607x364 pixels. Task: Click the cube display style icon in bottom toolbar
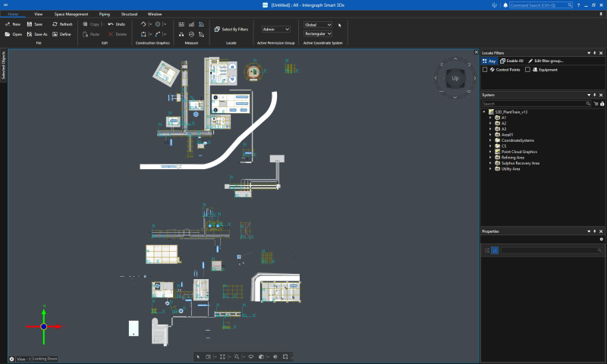261,356
